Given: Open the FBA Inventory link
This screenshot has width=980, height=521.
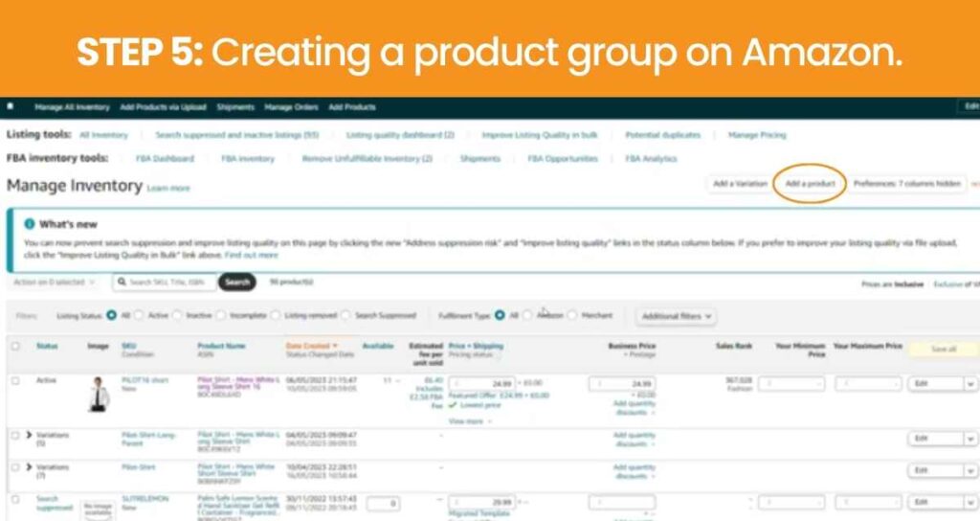Looking at the screenshot, I should point(248,159).
